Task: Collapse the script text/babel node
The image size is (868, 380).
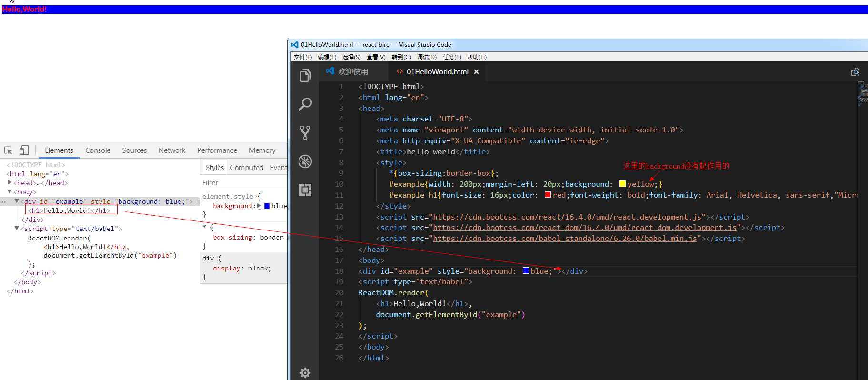Action: [17, 228]
